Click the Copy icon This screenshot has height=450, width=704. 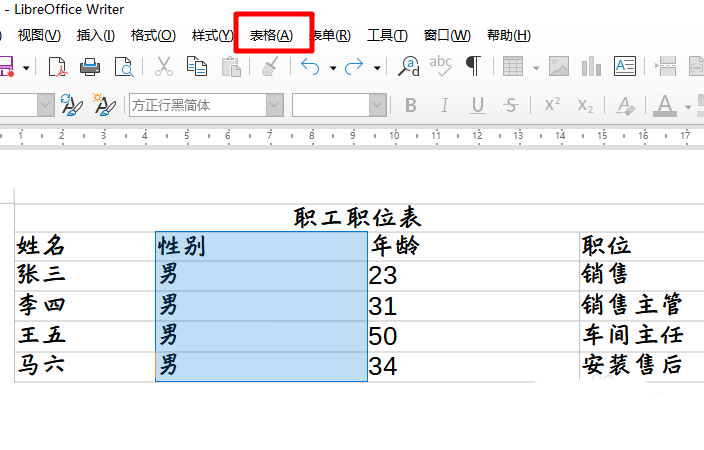[x=197, y=66]
